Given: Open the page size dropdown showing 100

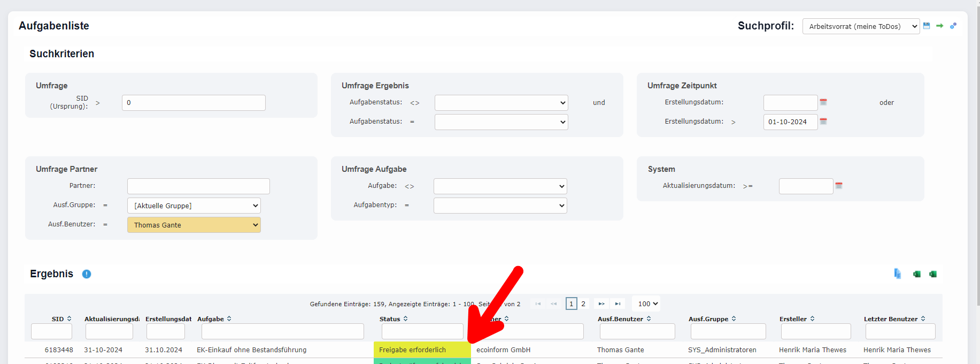Looking at the screenshot, I should 646,304.
